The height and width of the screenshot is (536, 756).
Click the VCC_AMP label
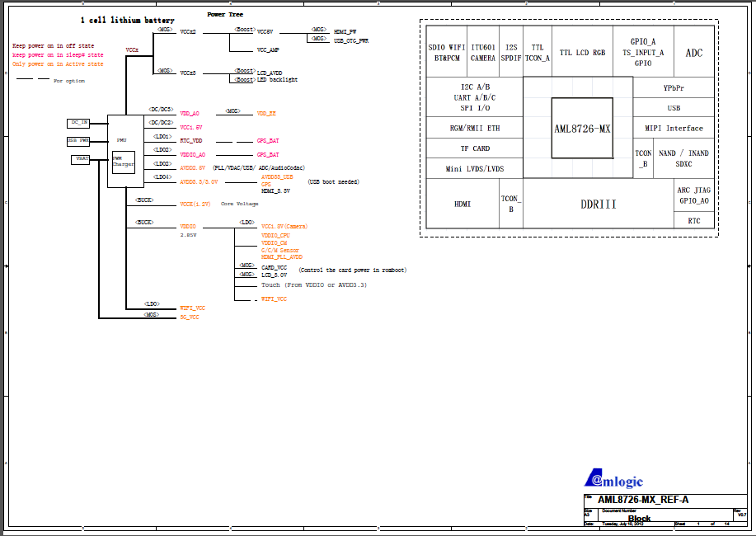tap(268, 50)
